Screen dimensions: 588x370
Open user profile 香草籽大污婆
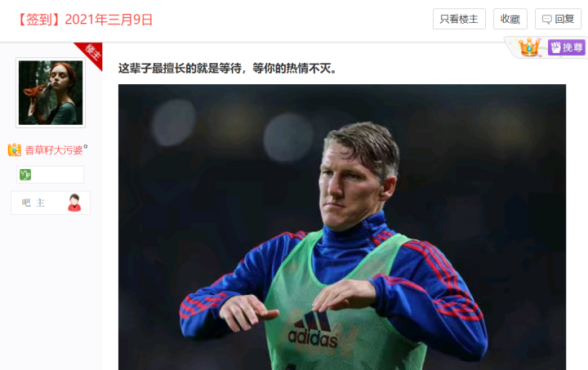click(54, 150)
